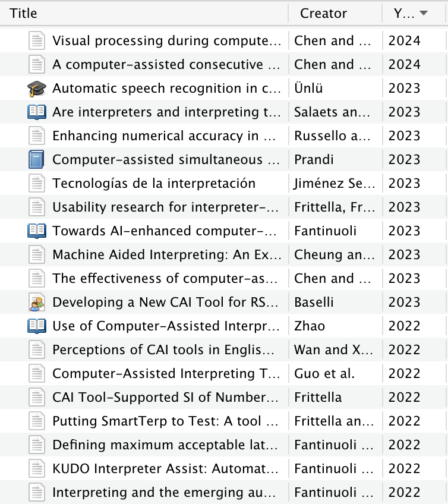
Task: Select Defining maximum acceptable latency entry
Action: pos(224,445)
